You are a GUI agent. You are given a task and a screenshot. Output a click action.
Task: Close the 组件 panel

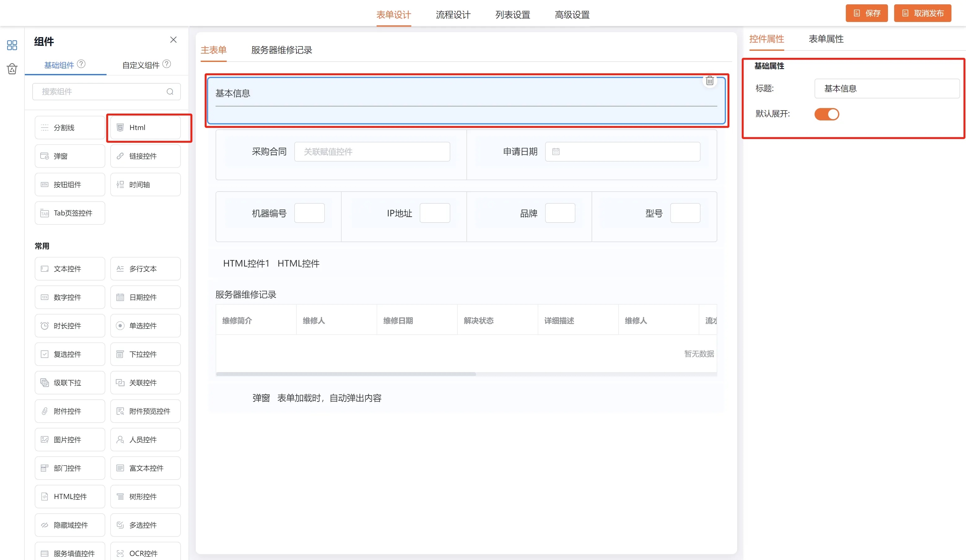pyautogui.click(x=173, y=40)
